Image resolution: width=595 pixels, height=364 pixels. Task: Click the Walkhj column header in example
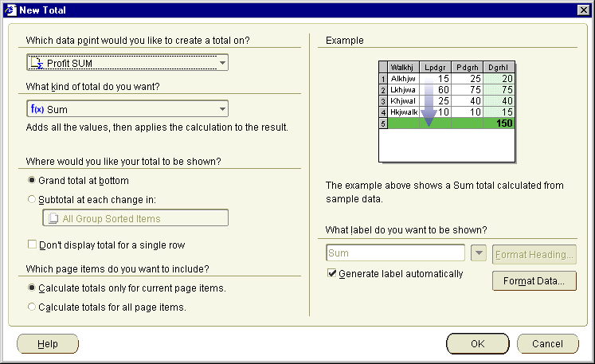tap(403, 67)
